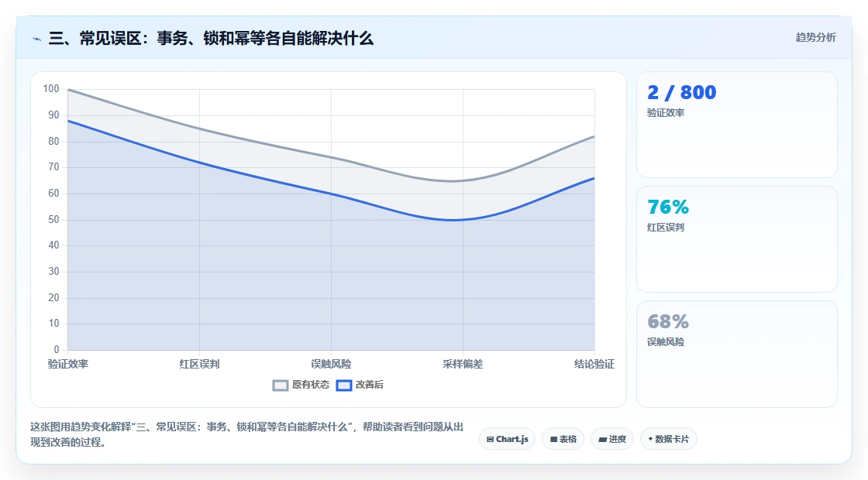The height and width of the screenshot is (480, 868).
Task: Select the 数据卡片 tag
Action: point(669,439)
